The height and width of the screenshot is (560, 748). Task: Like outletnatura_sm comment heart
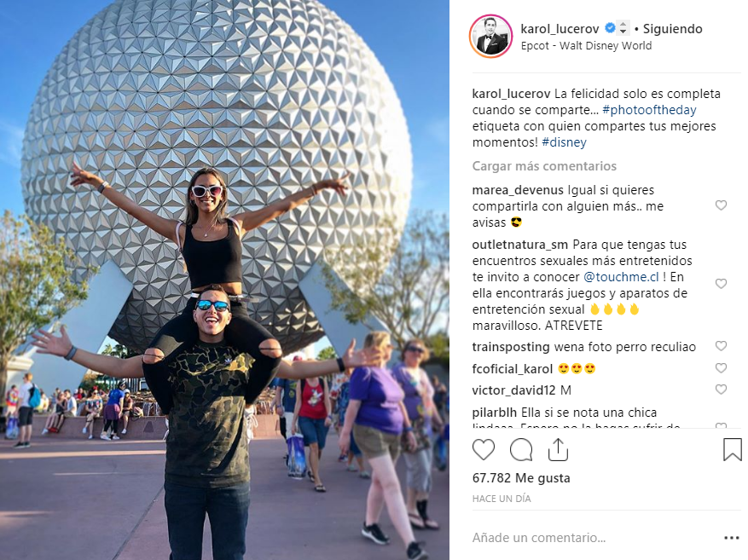[721, 284]
